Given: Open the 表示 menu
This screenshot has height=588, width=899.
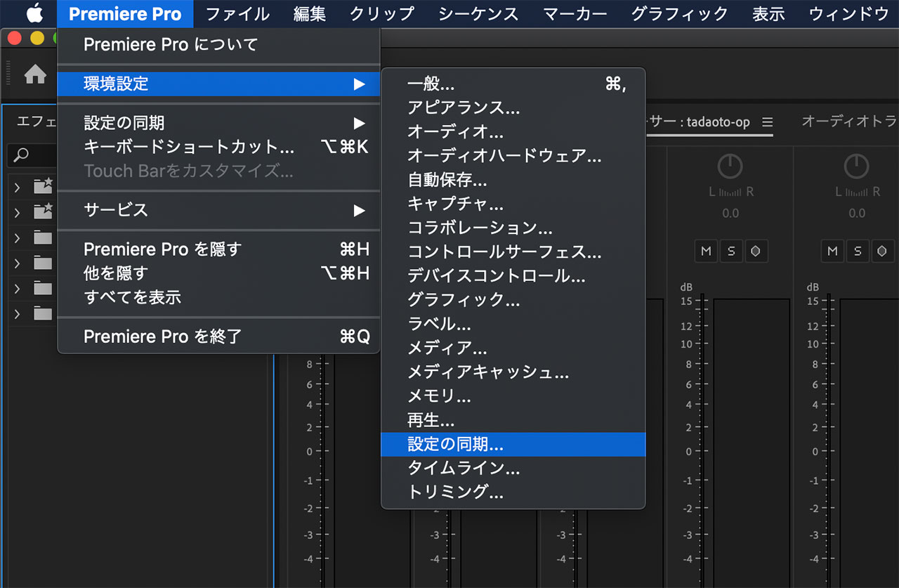Looking at the screenshot, I should [x=768, y=13].
